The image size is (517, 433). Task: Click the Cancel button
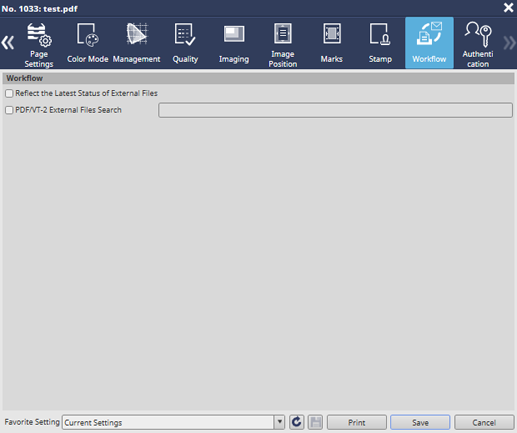click(484, 422)
